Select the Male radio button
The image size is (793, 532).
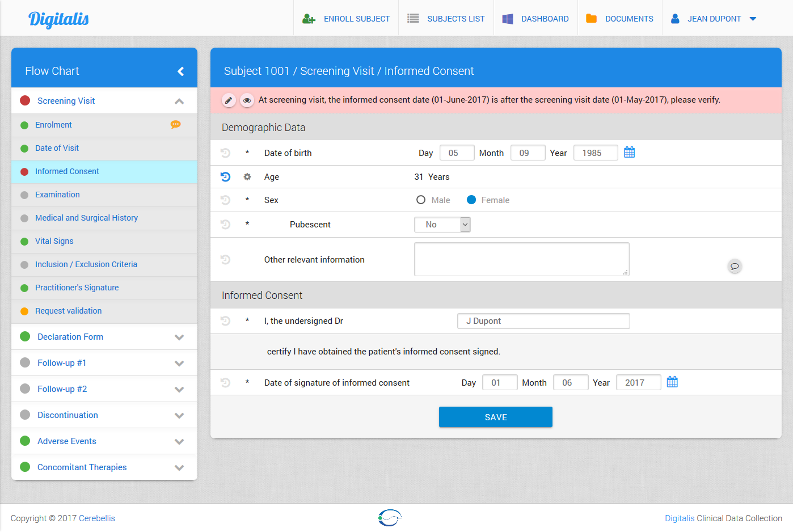point(421,200)
